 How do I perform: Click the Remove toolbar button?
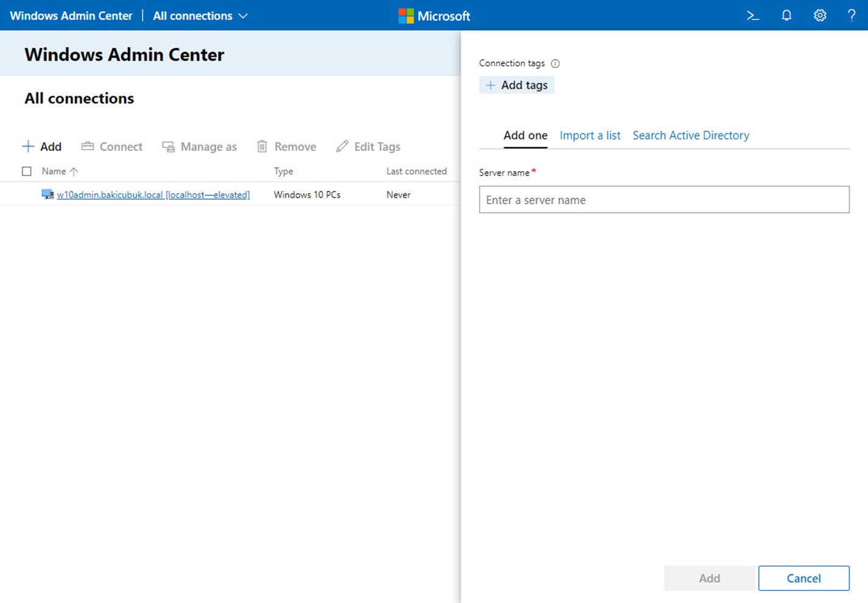pos(286,147)
